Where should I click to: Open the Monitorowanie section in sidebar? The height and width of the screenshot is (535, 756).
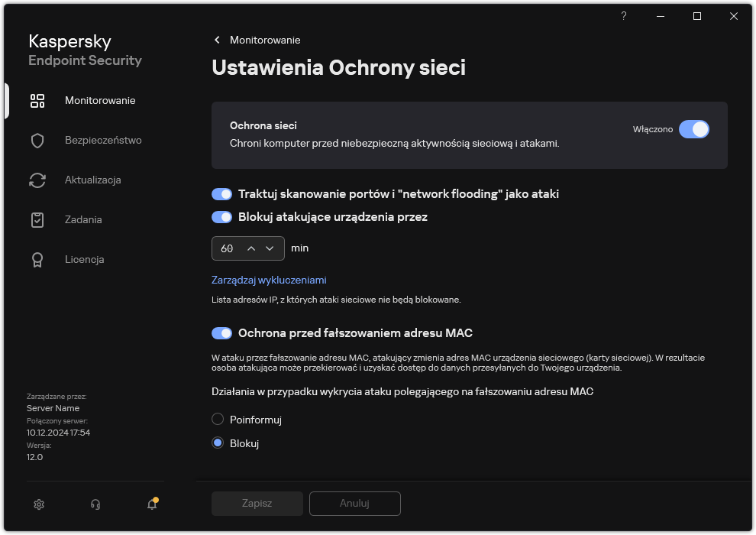100,100
